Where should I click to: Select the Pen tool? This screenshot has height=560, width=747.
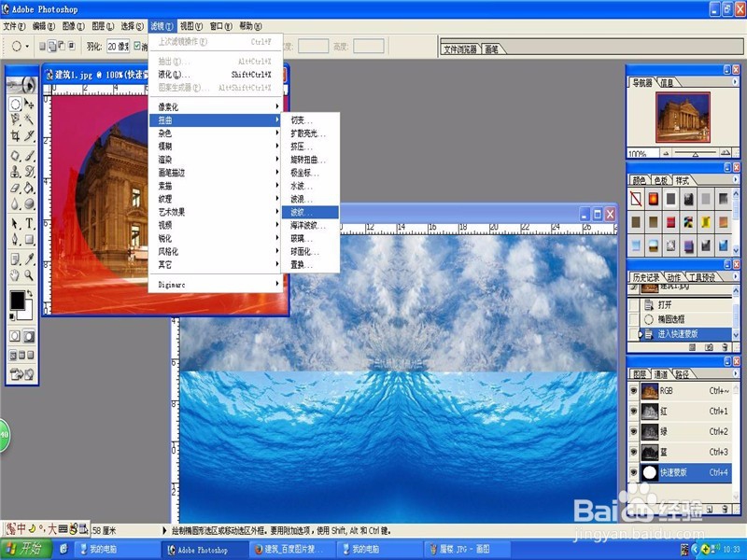coord(15,239)
